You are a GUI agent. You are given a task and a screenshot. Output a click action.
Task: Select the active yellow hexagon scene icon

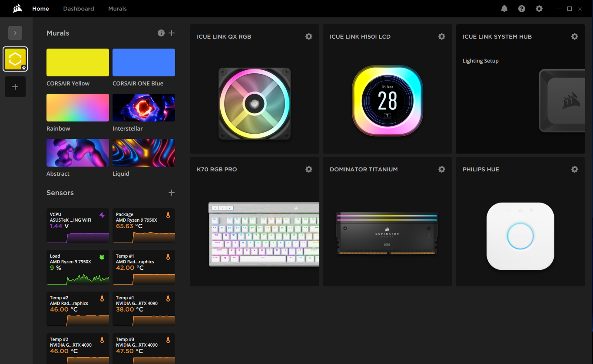coord(15,59)
